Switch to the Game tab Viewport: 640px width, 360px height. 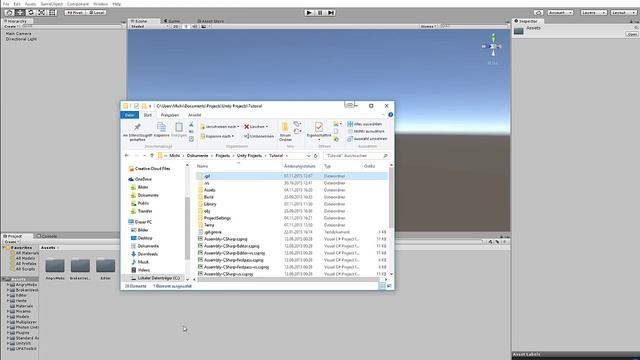172,21
